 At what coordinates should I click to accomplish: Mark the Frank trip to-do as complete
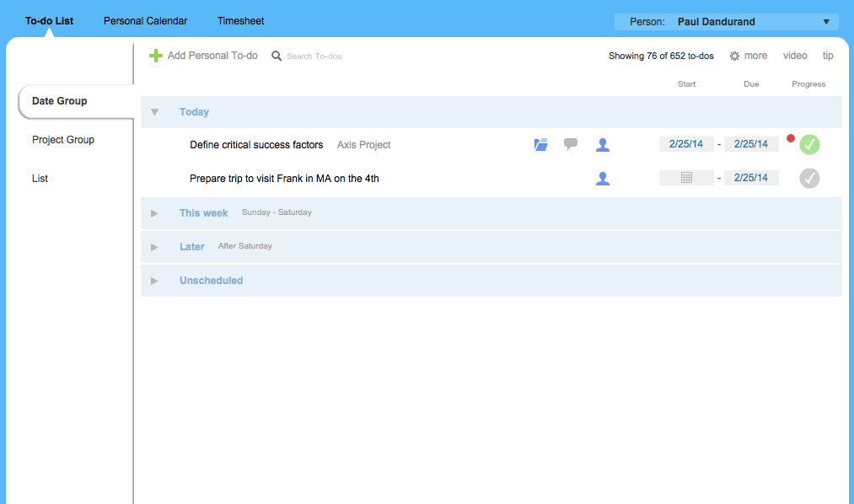coord(808,178)
